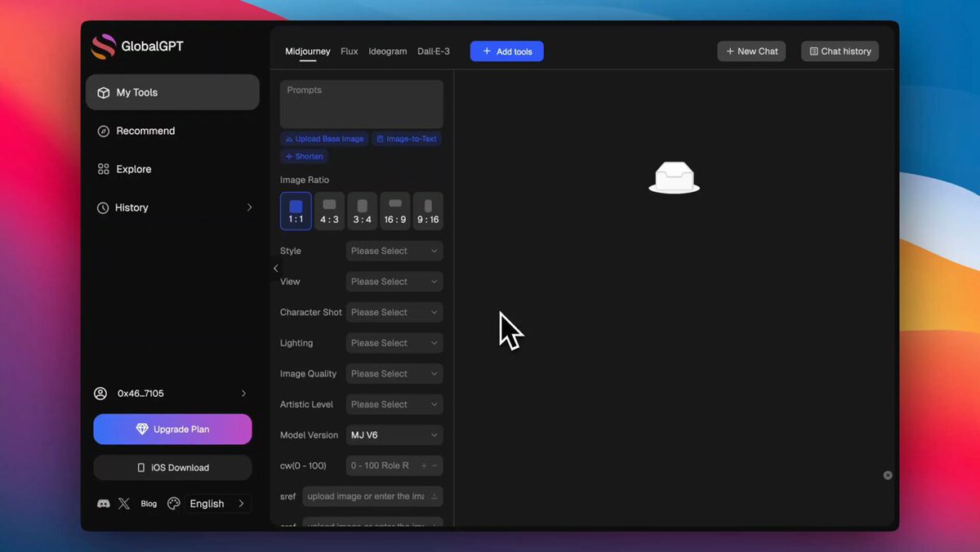Expand the History chevron arrow
Viewport: 980px width, 552px height.
249,207
